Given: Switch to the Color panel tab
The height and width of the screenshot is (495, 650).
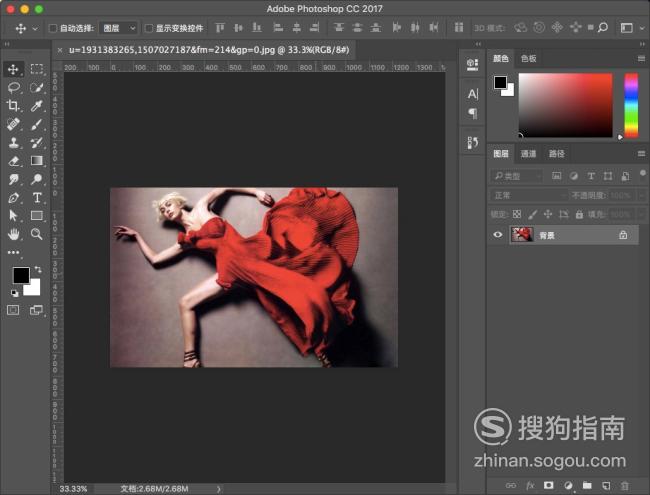Looking at the screenshot, I should [501, 58].
